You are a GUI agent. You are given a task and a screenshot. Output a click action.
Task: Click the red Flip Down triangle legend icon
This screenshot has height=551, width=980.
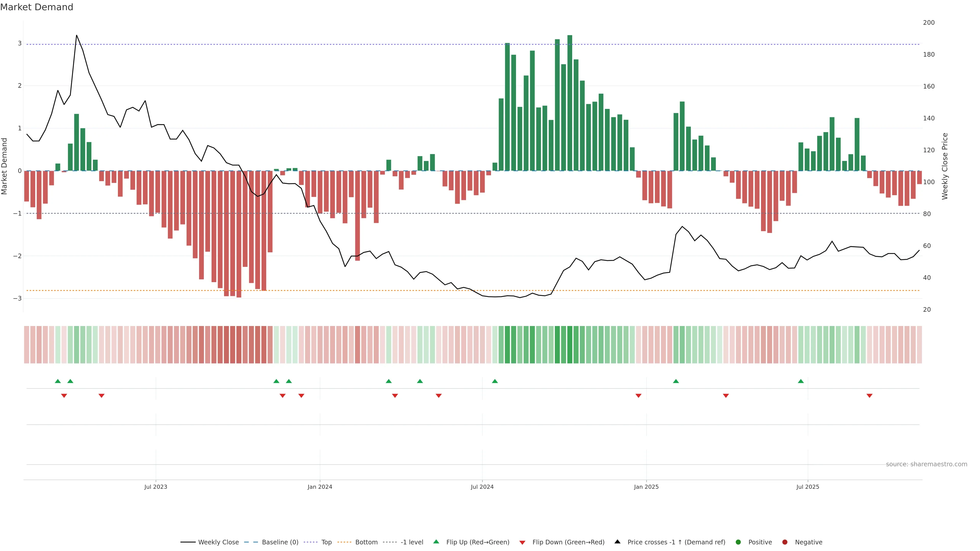[x=522, y=543]
